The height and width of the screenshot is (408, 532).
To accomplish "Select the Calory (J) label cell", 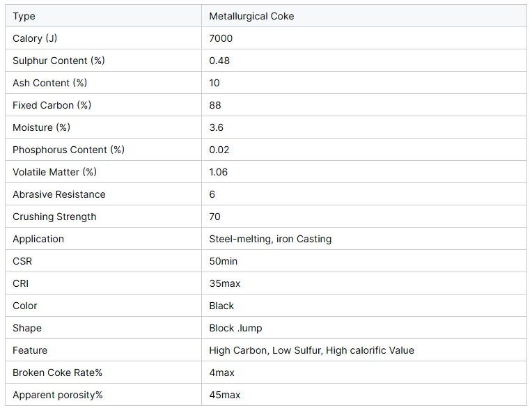I will 35,38.
